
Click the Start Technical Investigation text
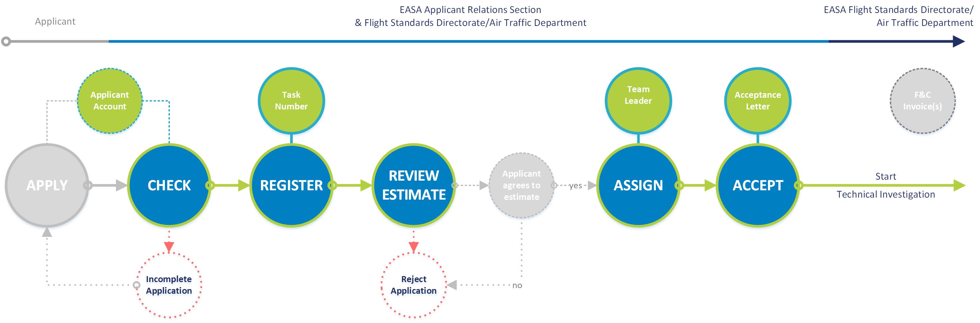(885, 186)
